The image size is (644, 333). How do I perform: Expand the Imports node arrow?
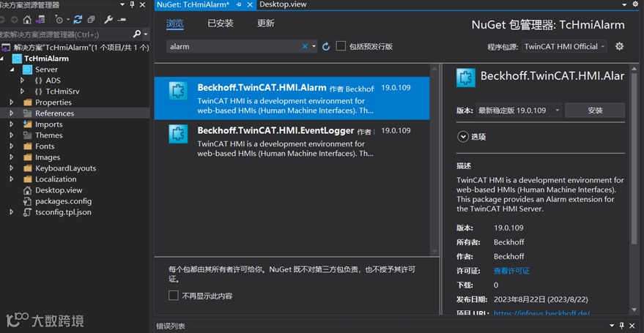[x=12, y=124]
